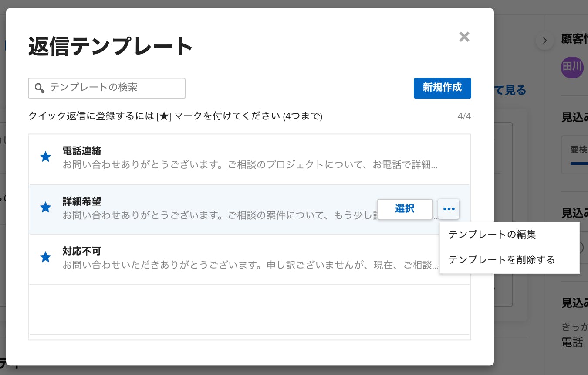
Task: Click the magnifier icon in search box
Action: point(40,88)
